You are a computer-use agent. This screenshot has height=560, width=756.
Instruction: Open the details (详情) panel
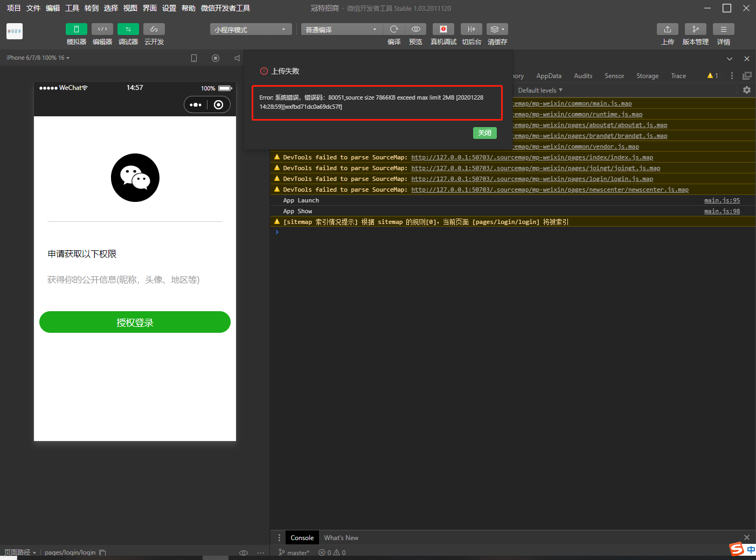(724, 29)
